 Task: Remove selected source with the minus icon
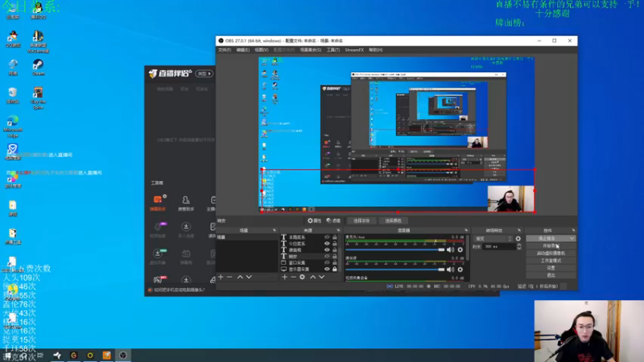click(293, 277)
